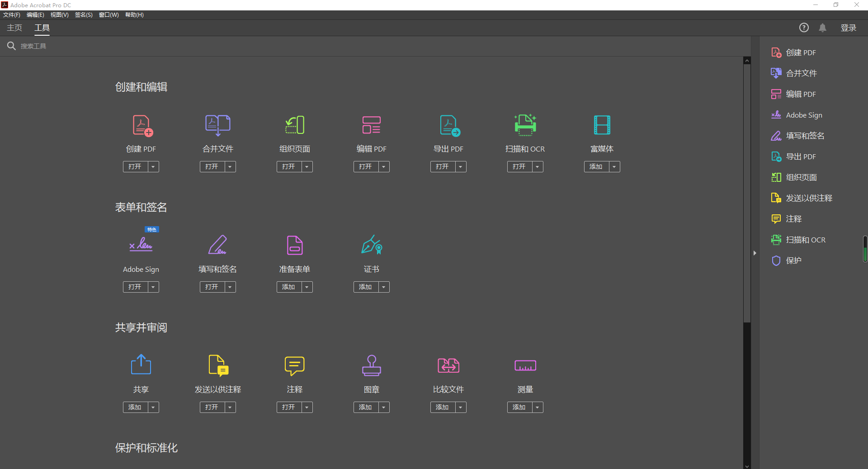This screenshot has width=868, height=469.
Task: Collapse the right pane with the arrow handle
Action: click(755, 253)
